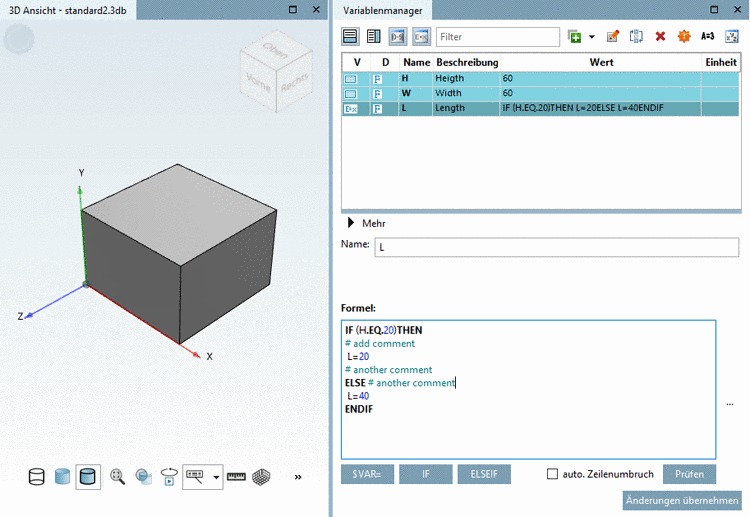This screenshot has width=750, height=517.
Task: Toggle the split column view button
Action: coord(373,37)
